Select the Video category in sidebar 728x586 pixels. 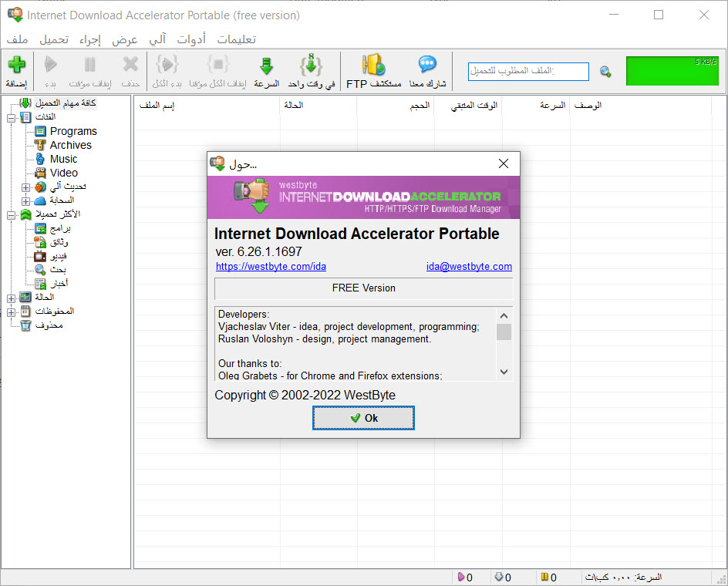[x=63, y=173]
